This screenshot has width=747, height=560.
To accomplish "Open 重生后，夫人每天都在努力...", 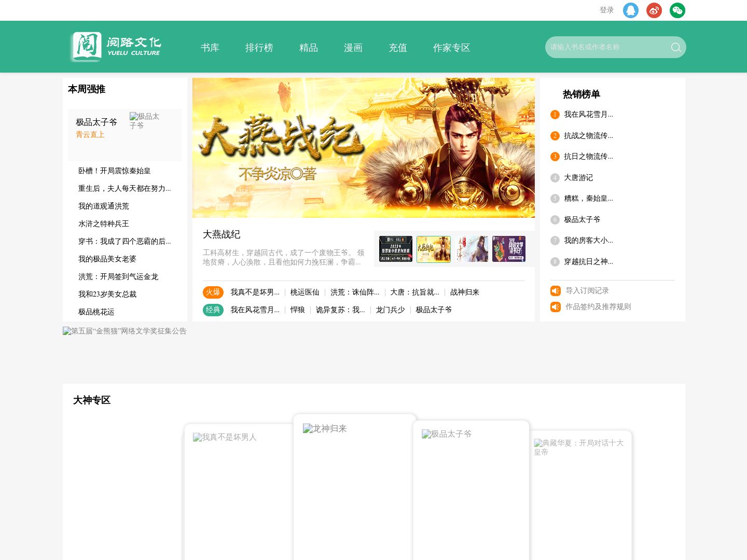I will pyautogui.click(x=125, y=188).
